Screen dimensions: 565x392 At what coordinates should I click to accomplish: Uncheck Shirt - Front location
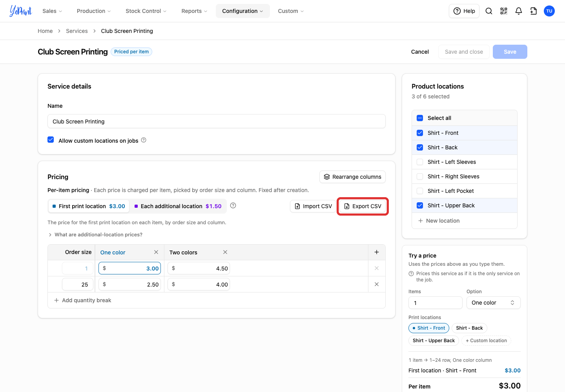[x=420, y=133]
